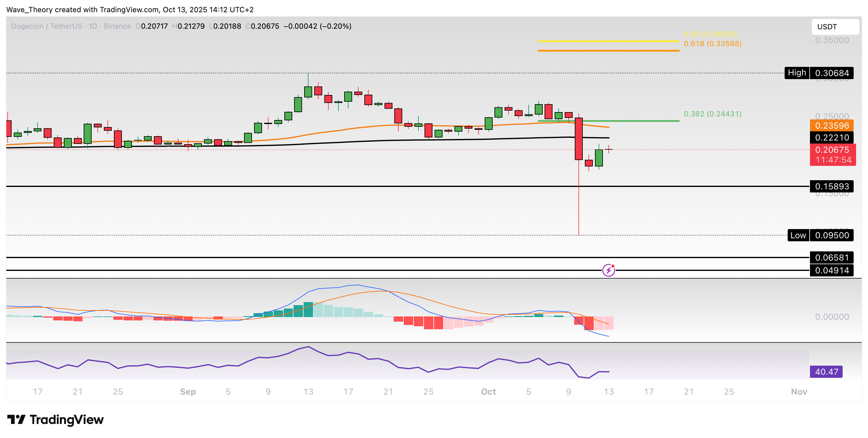Select the 0.06581 horizontal level label
This screenshot has width=868, height=438.
click(831, 257)
